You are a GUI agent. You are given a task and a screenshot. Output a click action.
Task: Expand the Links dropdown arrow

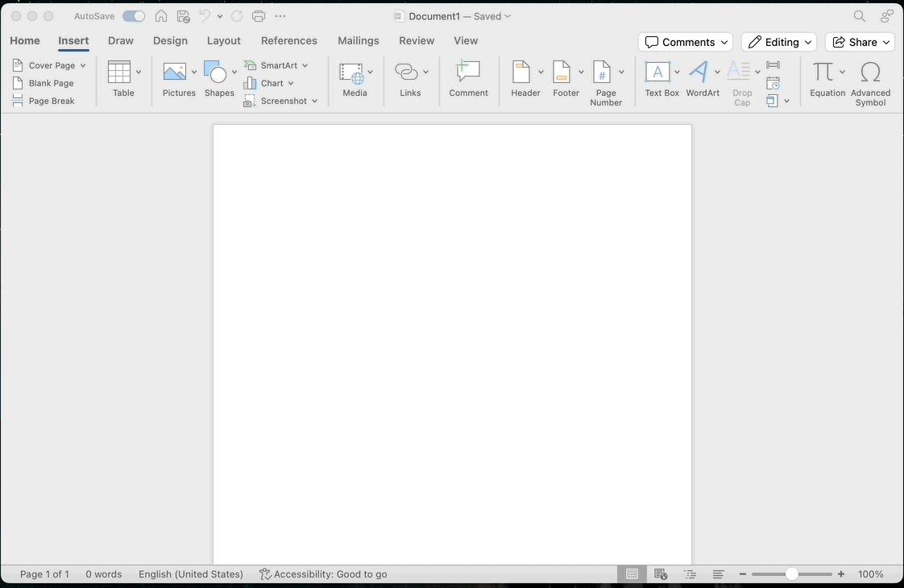[425, 72]
